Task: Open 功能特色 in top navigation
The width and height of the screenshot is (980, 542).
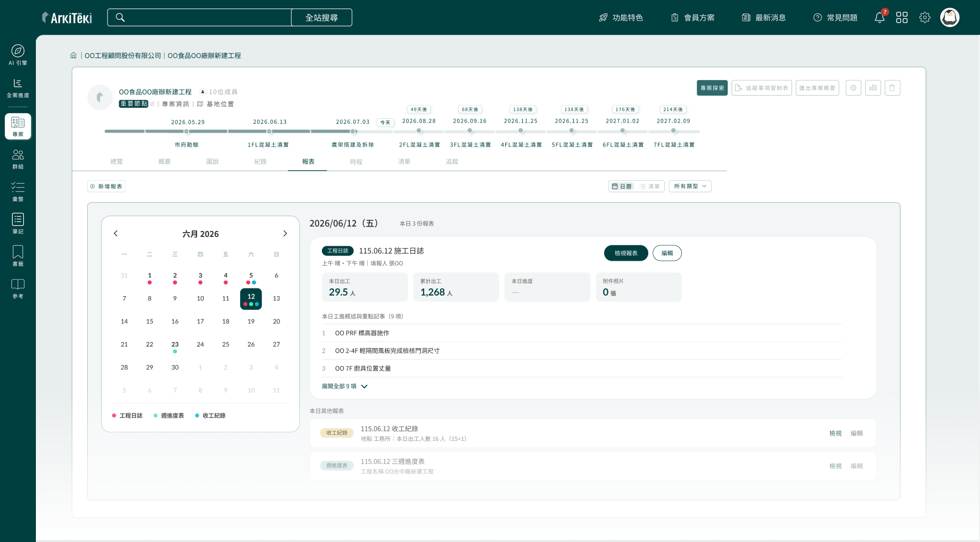Action: (621, 18)
